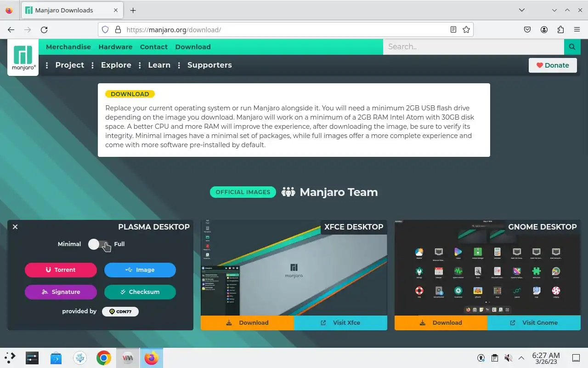Click the blue Image button
This screenshot has width=588, height=368.
(x=140, y=270)
